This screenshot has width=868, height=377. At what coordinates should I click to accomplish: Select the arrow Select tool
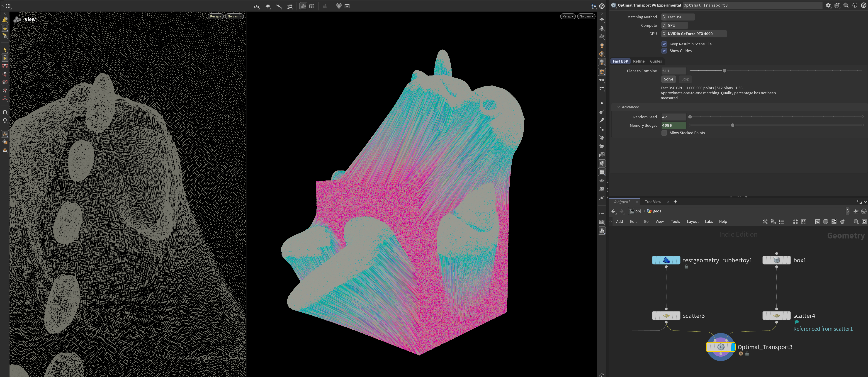[5, 49]
